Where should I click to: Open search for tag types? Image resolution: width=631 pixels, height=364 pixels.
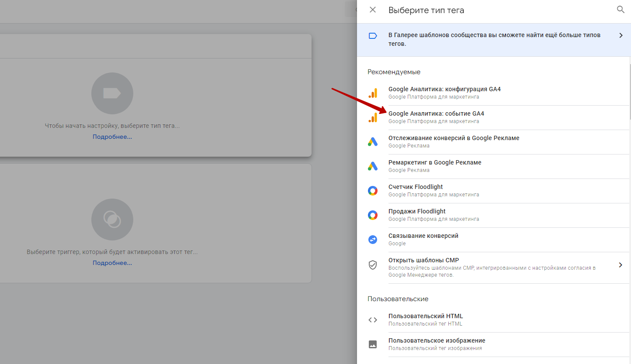click(x=621, y=10)
